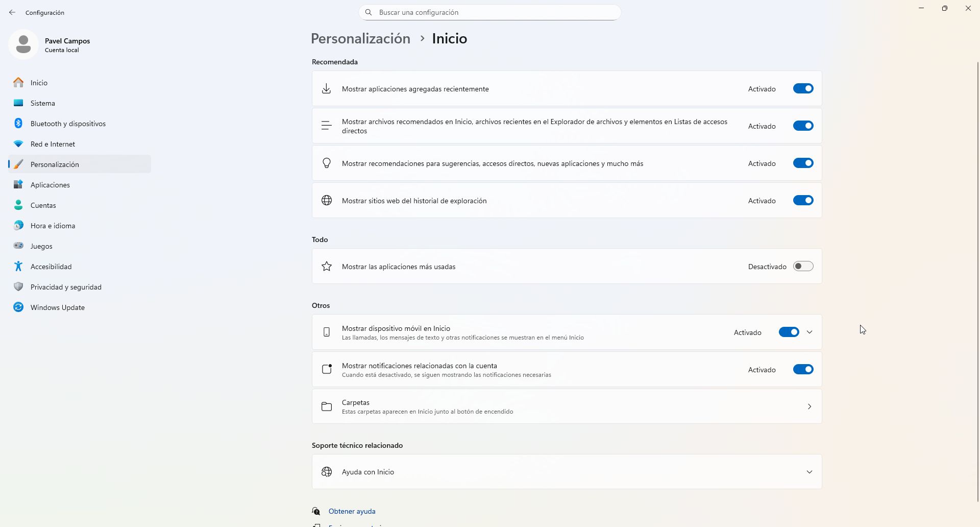Click the globe icon for browsing history sites
The image size is (980, 527).
pos(327,201)
